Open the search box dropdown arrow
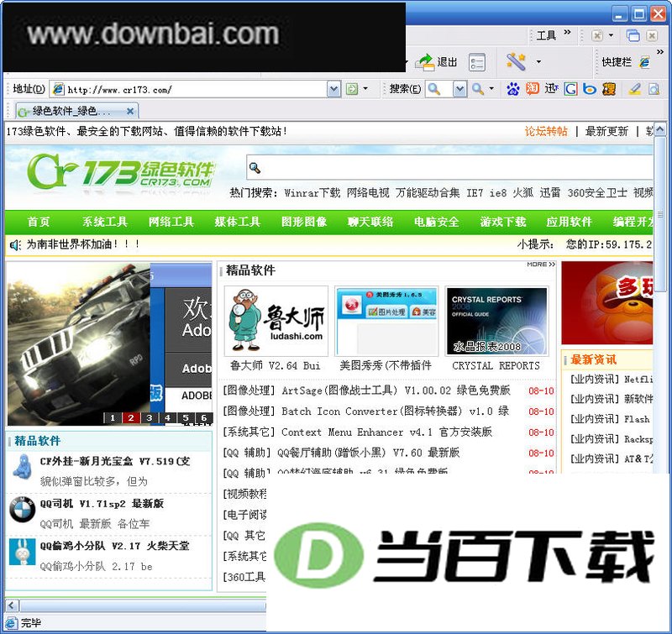The image size is (672, 634). pyautogui.click(x=459, y=89)
